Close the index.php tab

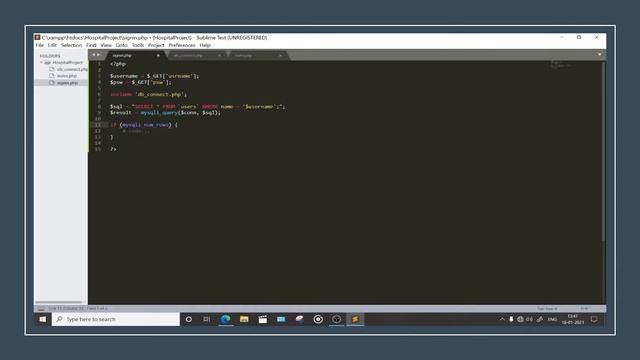tap(280, 56)
